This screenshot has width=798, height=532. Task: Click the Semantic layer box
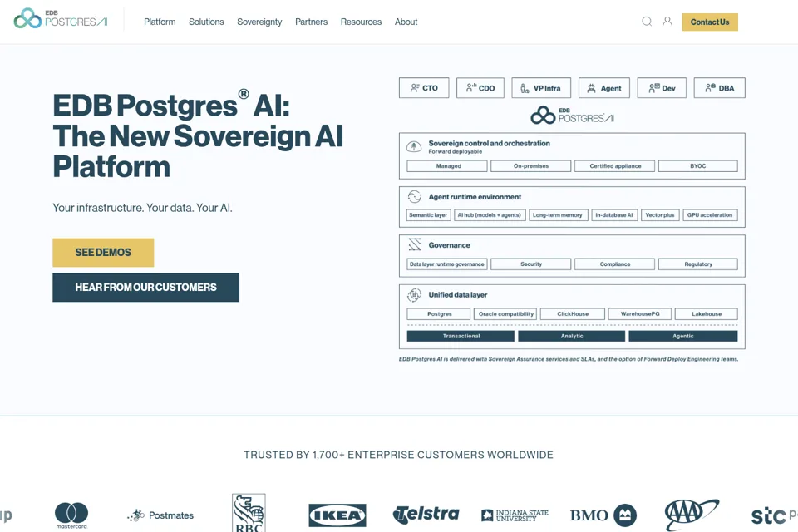pyautogui.click(x=429, y=215)
